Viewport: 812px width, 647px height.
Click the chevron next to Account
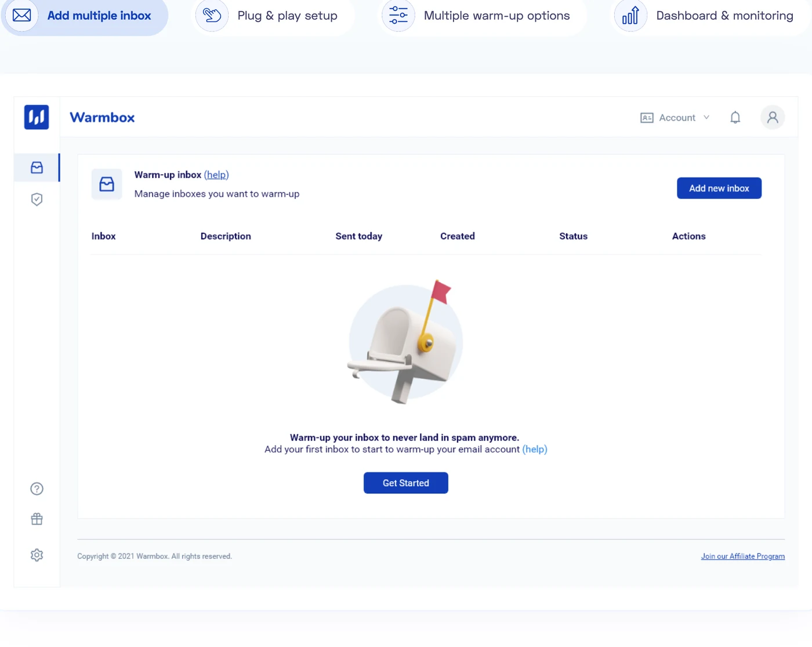click(x=706, y=118)
